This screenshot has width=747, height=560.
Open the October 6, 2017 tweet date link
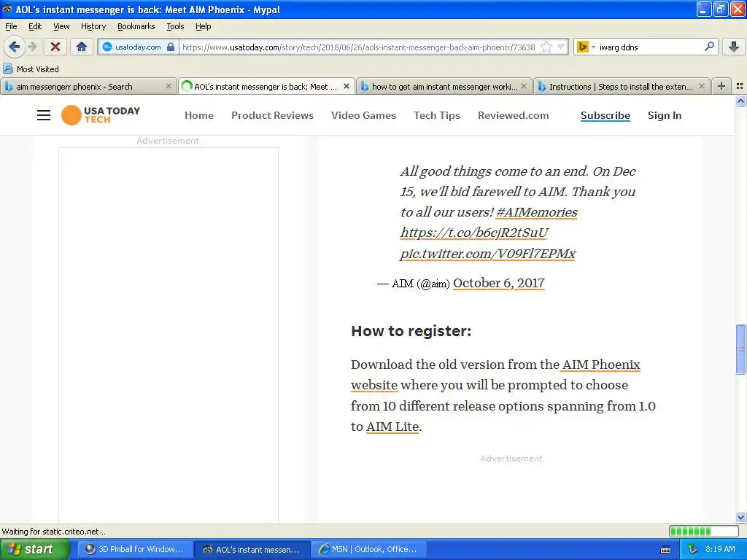coord(498,283)
